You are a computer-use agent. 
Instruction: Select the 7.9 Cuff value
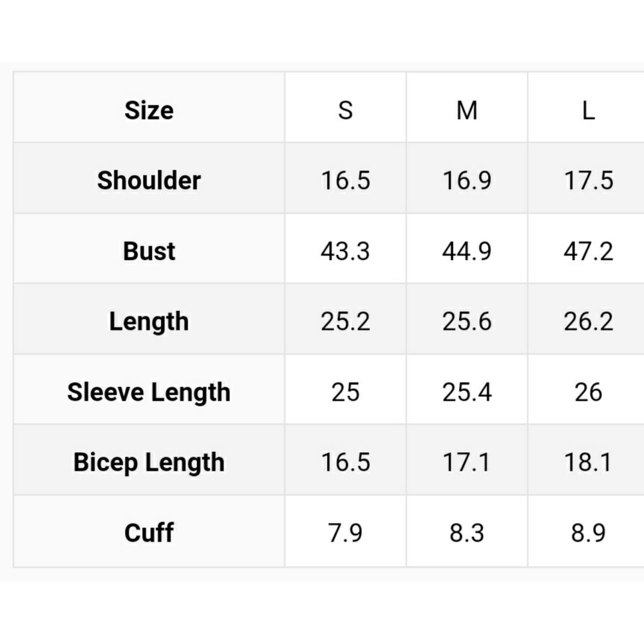coord(345,533)
